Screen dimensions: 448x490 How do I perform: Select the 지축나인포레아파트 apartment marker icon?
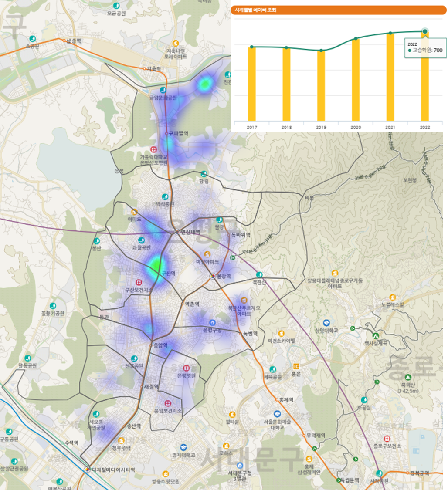pos(176,43)
